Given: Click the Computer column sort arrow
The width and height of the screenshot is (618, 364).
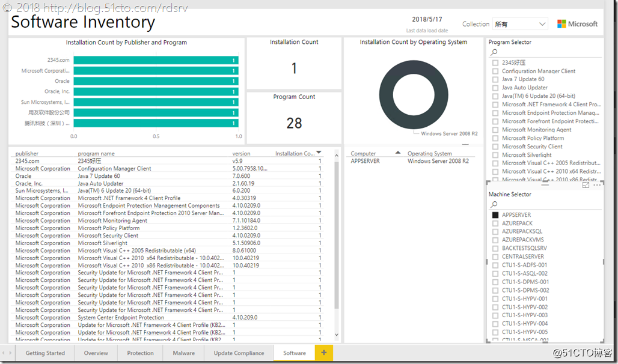Looking at the screenshot, I should click(398, 153).
